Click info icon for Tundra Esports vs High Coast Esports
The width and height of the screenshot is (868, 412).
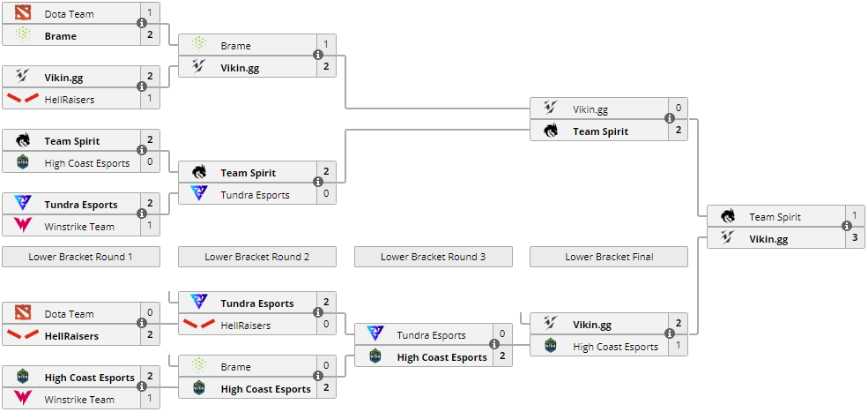click(x=494, y=345)
